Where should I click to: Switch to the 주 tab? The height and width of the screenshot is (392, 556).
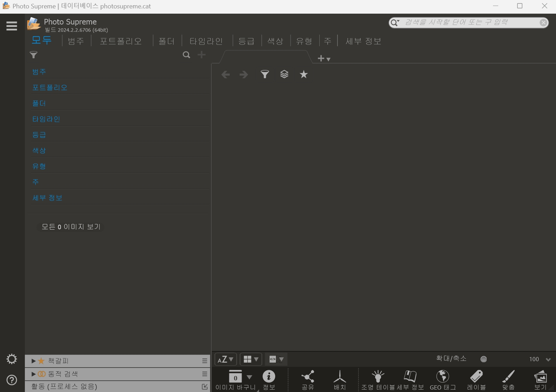pyautogui.click(x=328, y=41)
